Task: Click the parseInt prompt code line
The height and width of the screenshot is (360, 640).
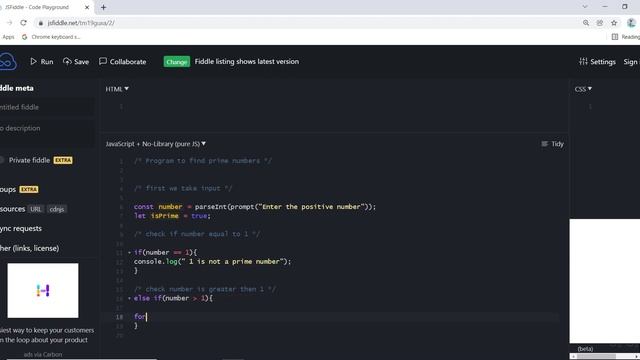Action: [255, 207]
